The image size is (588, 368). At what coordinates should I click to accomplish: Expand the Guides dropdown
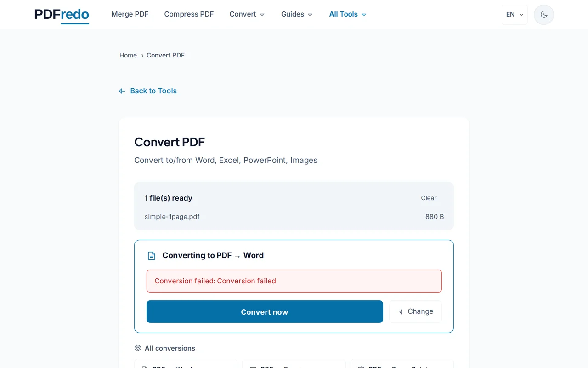(296, 14)
